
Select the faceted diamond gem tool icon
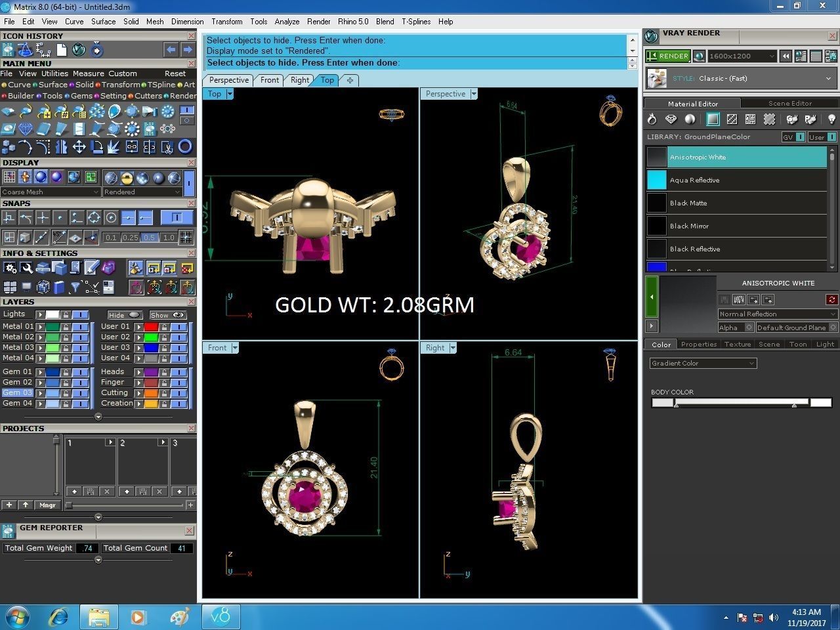26,129
